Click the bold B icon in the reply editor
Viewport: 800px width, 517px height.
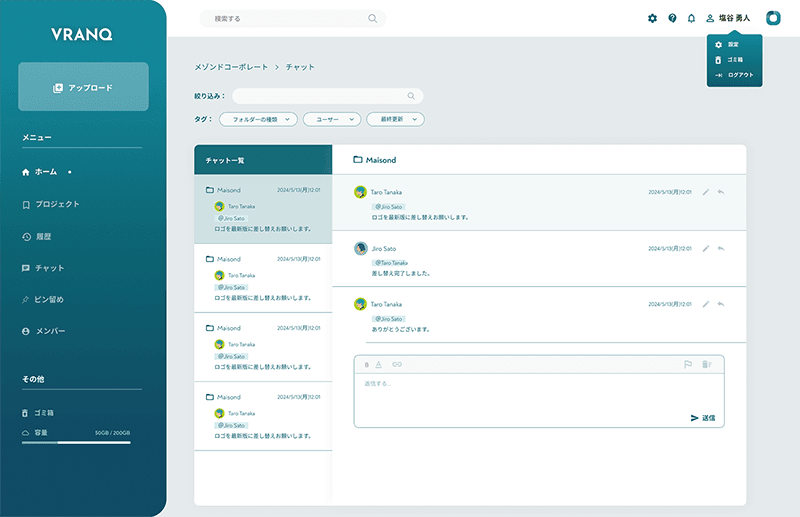click(x=366, y=364)
